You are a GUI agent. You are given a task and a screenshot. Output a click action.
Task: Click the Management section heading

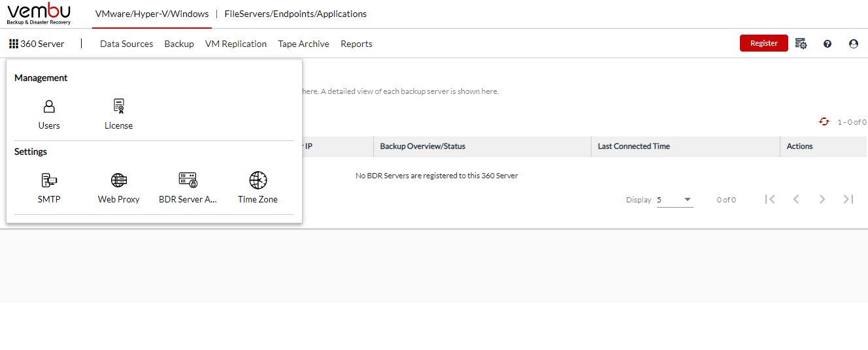(41, 78)
